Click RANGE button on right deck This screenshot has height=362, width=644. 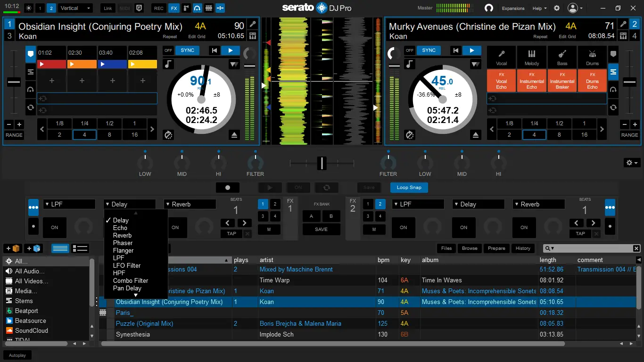[x=629, y=135]
